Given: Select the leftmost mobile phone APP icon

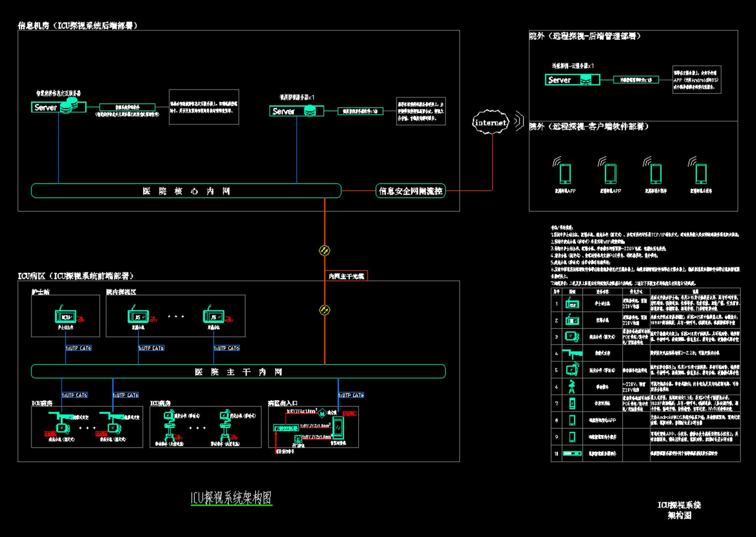Looking at the screenshot, I should tap(565, 173).
